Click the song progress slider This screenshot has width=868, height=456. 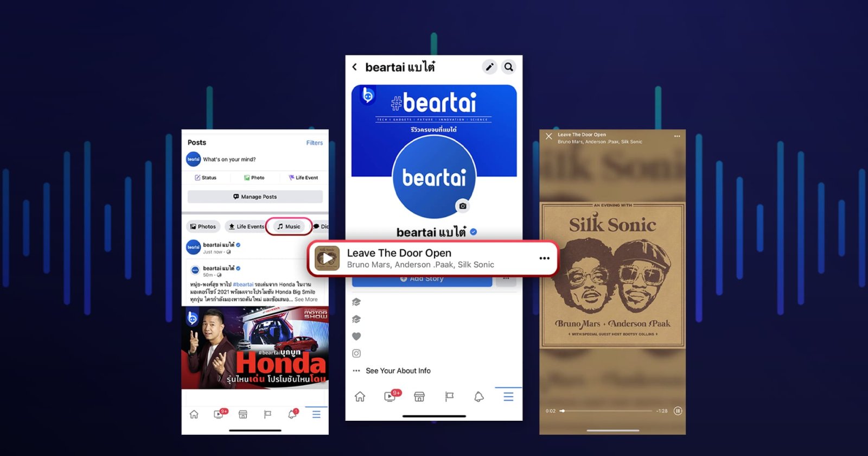coord(607,411)
